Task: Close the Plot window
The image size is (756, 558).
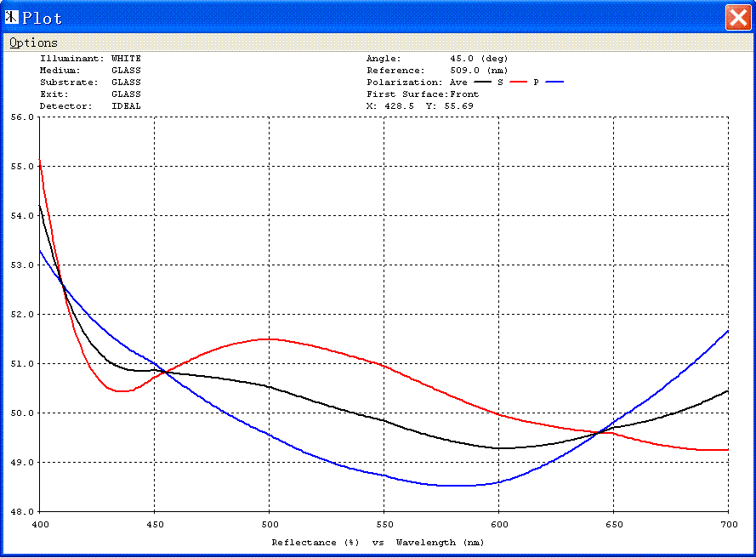Action: [x=737, y=17]
